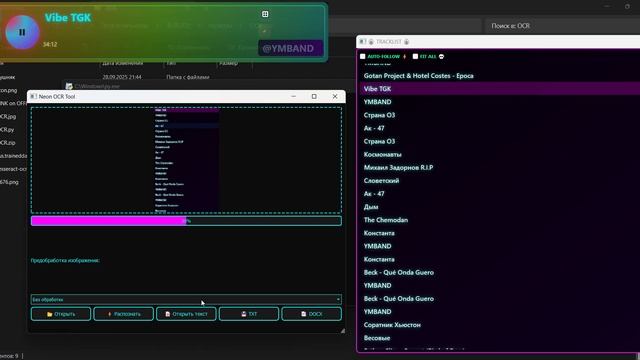The height and width of the screenshot is (360, 640).
Task: Click the Tracklist window app icon
Action: coord(363,42)
